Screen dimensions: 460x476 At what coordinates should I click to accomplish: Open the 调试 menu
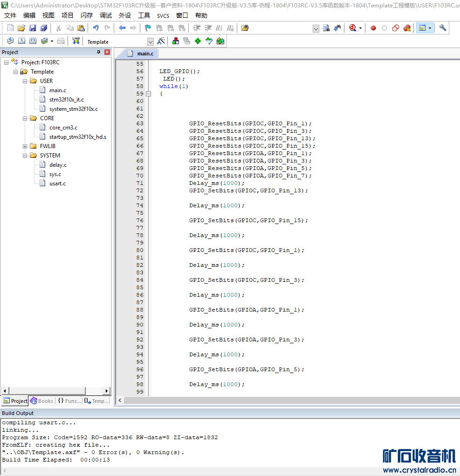(x=105, y=15)
